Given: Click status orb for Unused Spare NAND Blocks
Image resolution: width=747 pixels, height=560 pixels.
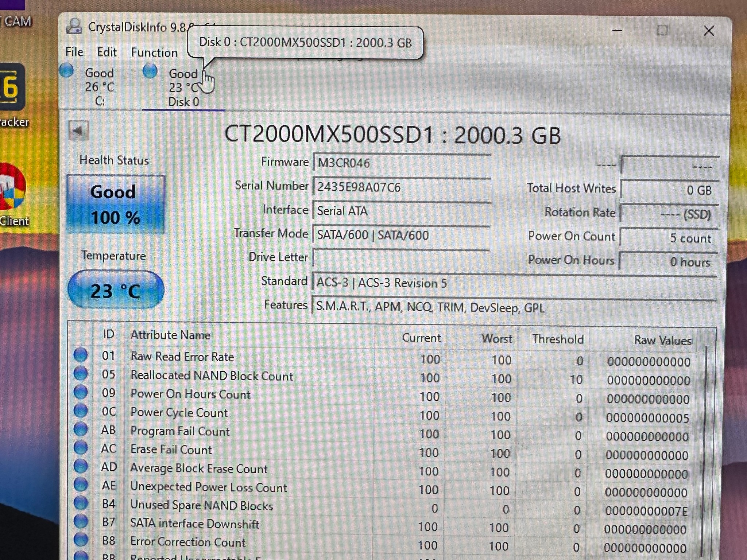Looking at the screenshot, I should [x=81, y=503].
